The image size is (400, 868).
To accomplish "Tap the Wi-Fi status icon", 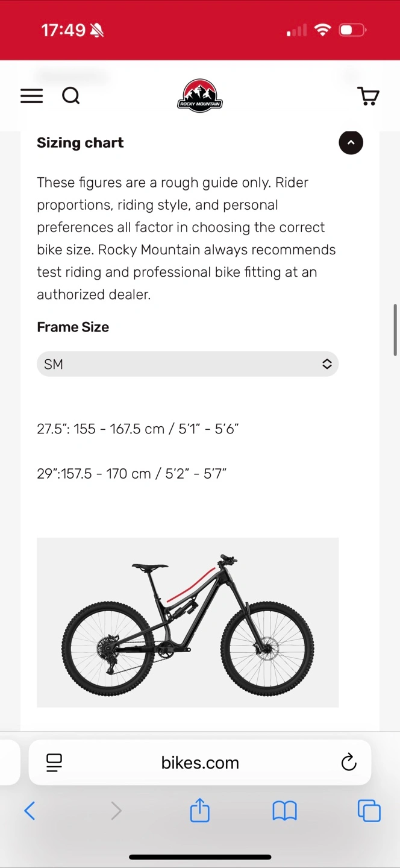I will [x=323, y=30].
